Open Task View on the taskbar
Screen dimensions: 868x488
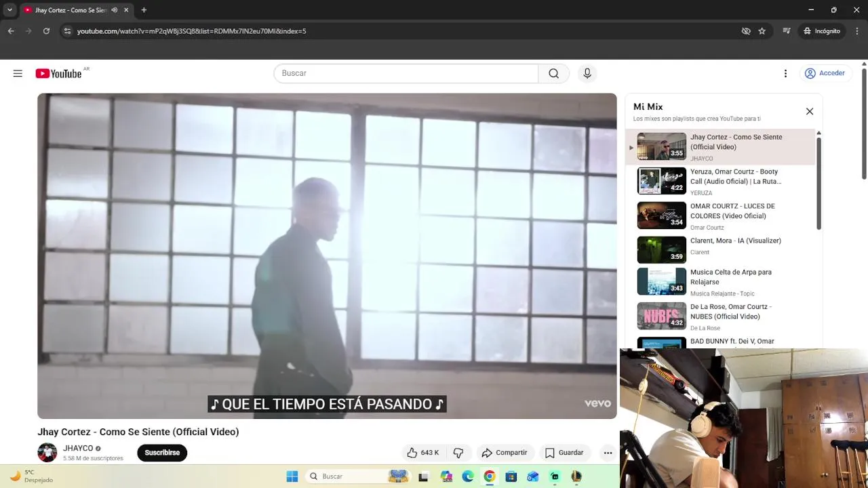tap(424, 476)
